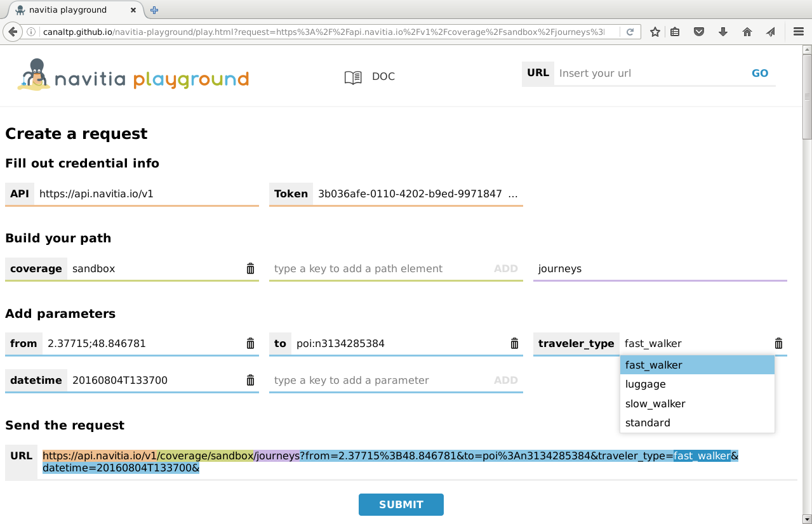The height and width of the screenshot is (524, 812).
Task: Open the Pocket icon in toolbar
Action: tap(699, 32)
